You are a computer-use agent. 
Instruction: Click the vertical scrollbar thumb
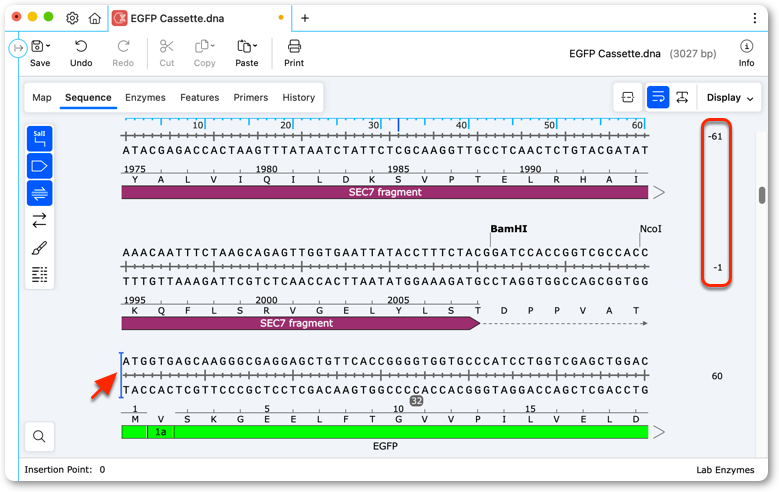point(762,195)
